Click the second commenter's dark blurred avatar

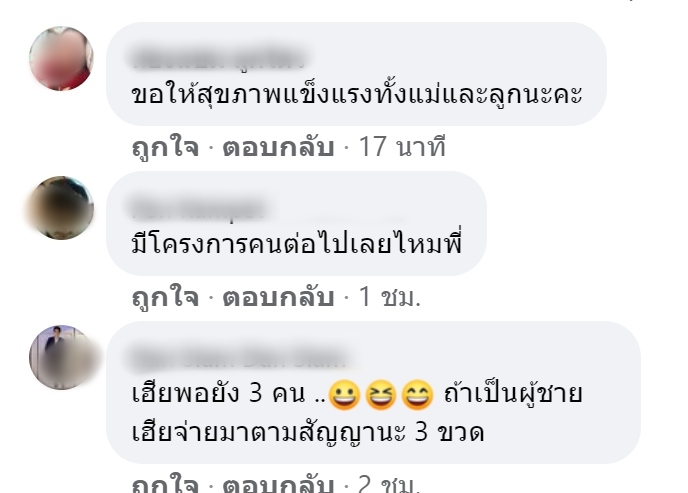[61, 207]
